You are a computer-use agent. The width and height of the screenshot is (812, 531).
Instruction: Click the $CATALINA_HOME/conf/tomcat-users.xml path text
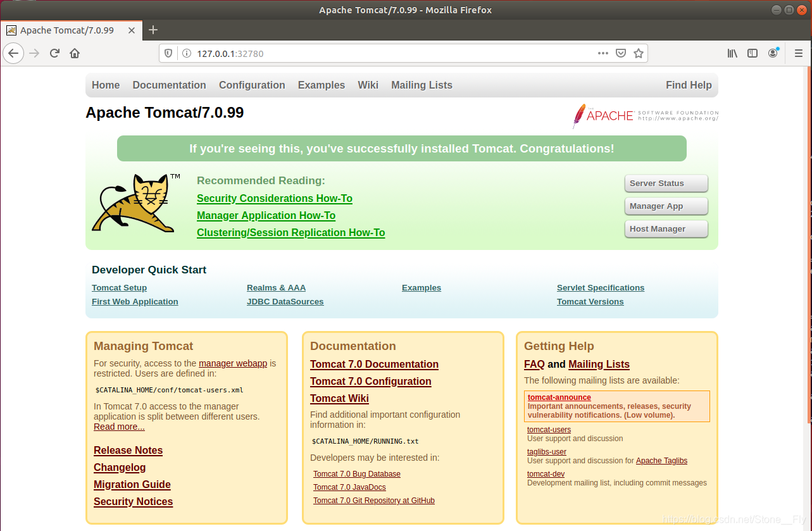pos(169,390)
